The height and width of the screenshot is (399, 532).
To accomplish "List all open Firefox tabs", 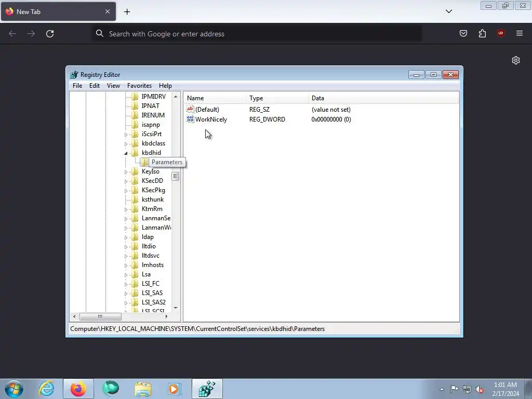I will 448,11.
